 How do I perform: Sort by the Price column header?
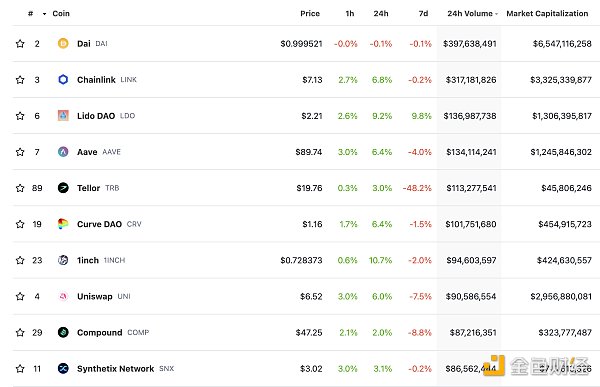click(x=310, y=13)
